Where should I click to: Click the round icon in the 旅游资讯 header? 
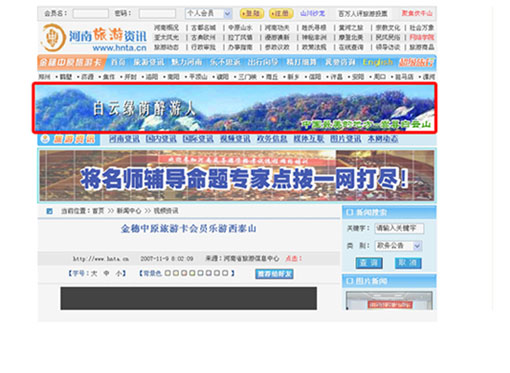[45, 139]
